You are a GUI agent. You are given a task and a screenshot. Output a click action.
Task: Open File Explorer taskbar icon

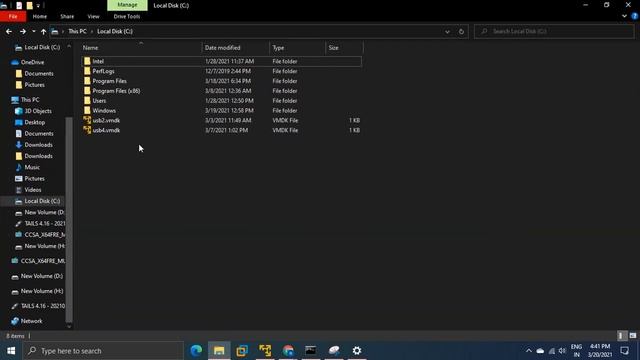pos(219,351)
